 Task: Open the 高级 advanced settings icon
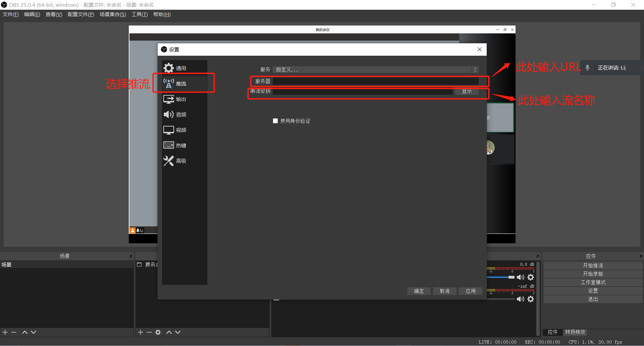coord(168,161)
